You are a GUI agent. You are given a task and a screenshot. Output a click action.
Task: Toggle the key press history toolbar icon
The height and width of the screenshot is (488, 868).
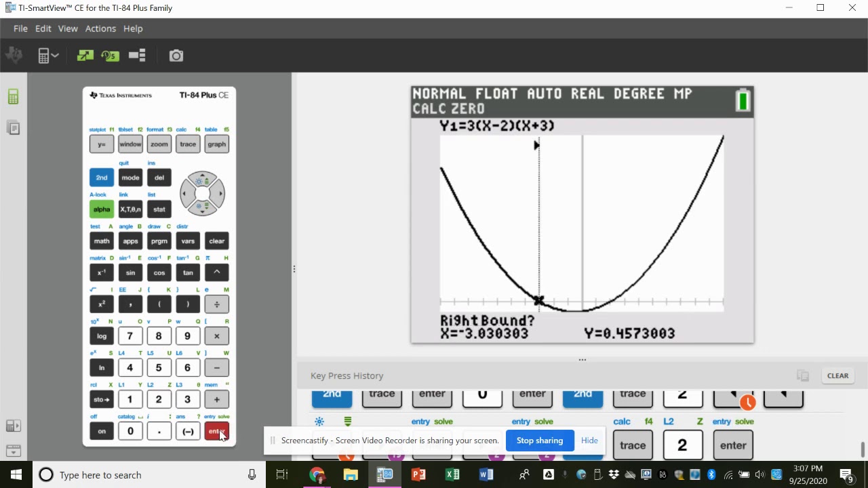(110, 56)
